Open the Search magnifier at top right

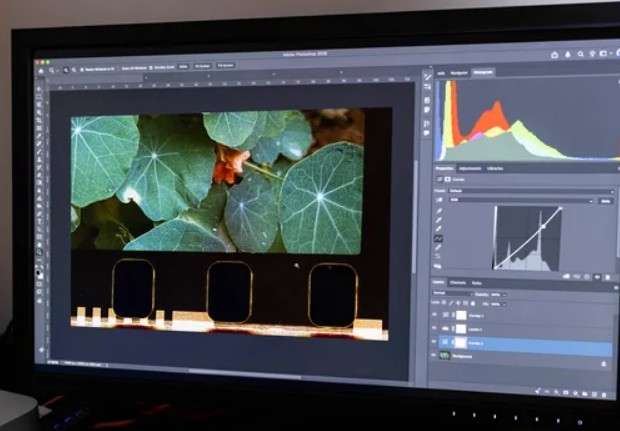point(580,54)
